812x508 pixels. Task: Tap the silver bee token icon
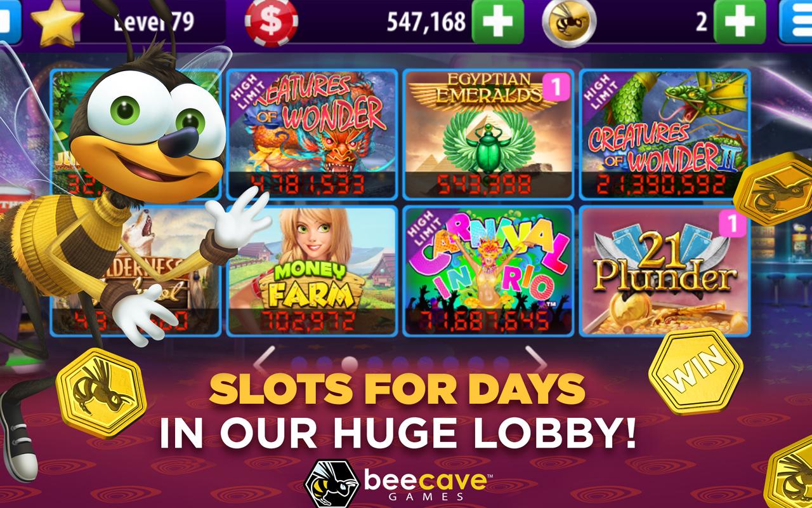click(x=569, y=22)
